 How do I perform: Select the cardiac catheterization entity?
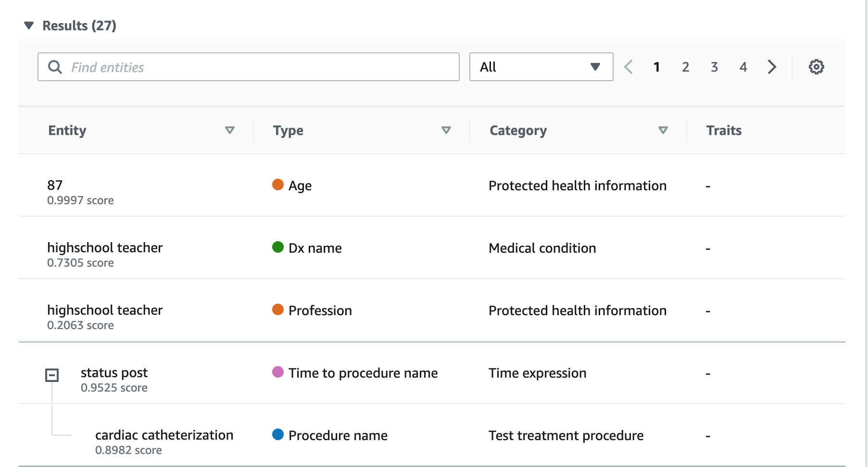click(164, 435)
